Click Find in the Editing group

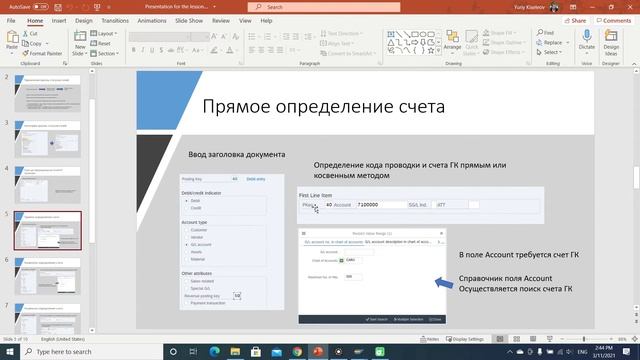[545, 33]
